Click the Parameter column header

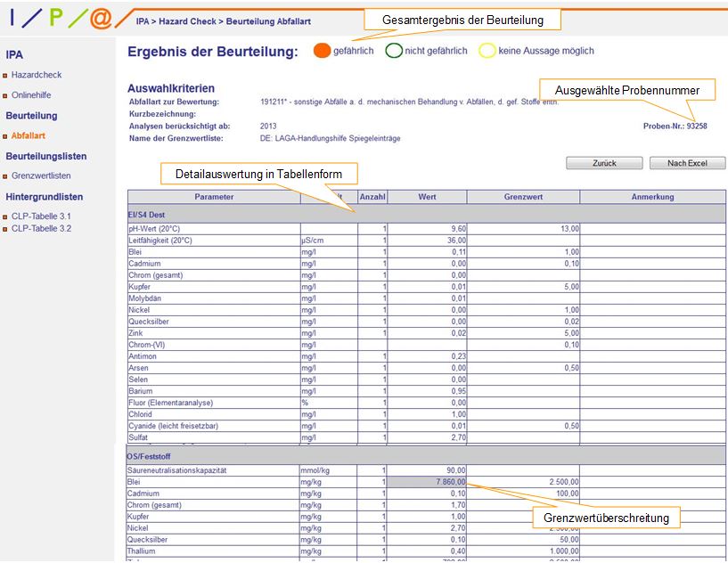pyautogui.click(x=214, y=197)
